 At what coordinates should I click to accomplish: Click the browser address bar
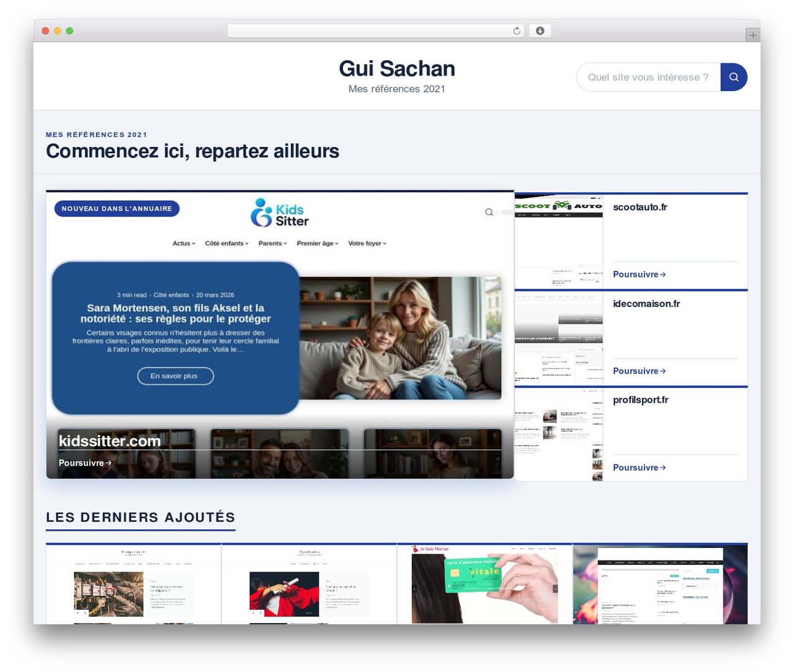[376, 31]
